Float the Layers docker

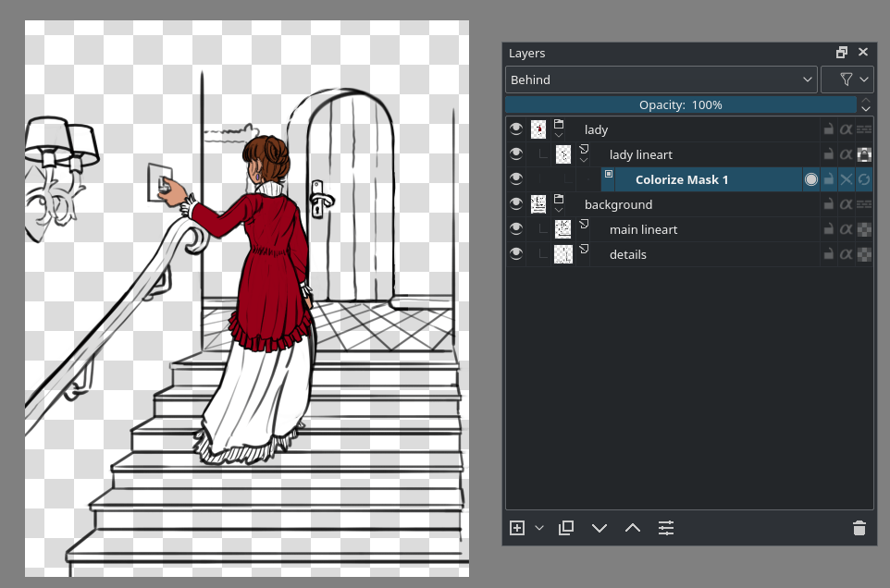[841, 52]
